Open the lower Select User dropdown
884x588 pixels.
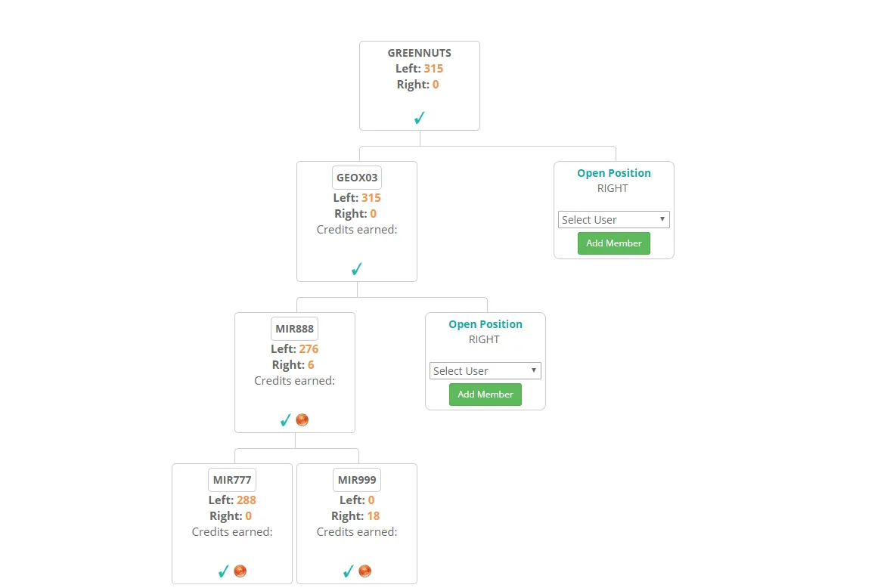click(x=485, y=370)
